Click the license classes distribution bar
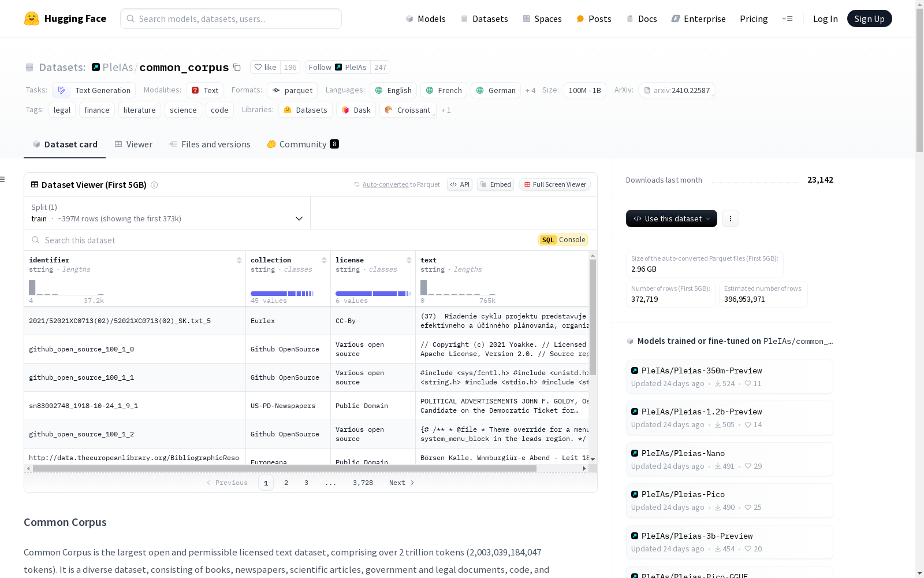924x578 pixels. (x=373, y=294)
